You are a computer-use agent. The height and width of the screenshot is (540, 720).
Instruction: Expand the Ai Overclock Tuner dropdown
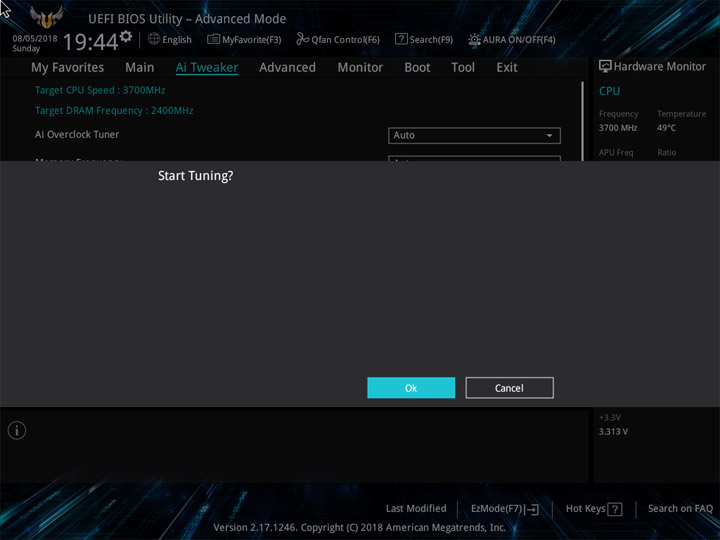point(474,135)
